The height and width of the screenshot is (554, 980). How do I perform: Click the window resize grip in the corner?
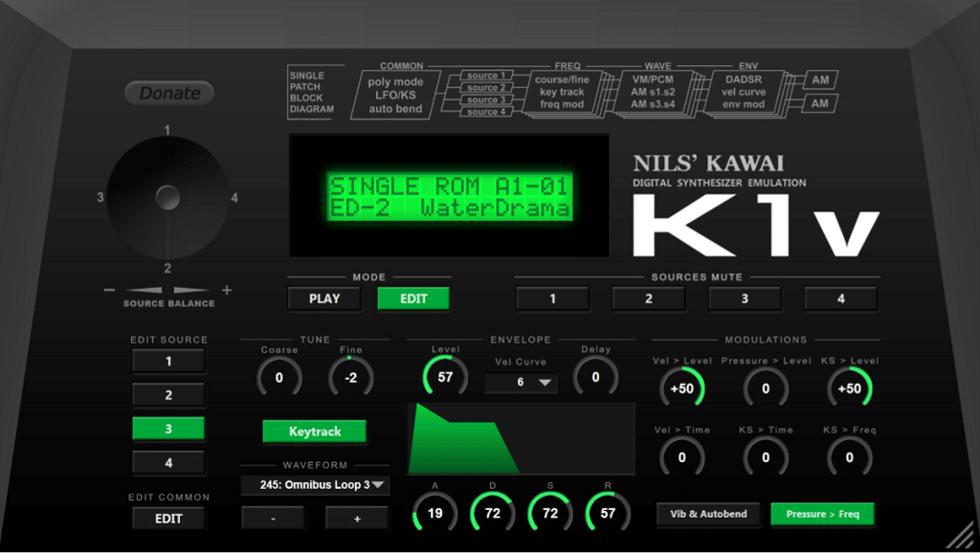[x=960, y=534]
